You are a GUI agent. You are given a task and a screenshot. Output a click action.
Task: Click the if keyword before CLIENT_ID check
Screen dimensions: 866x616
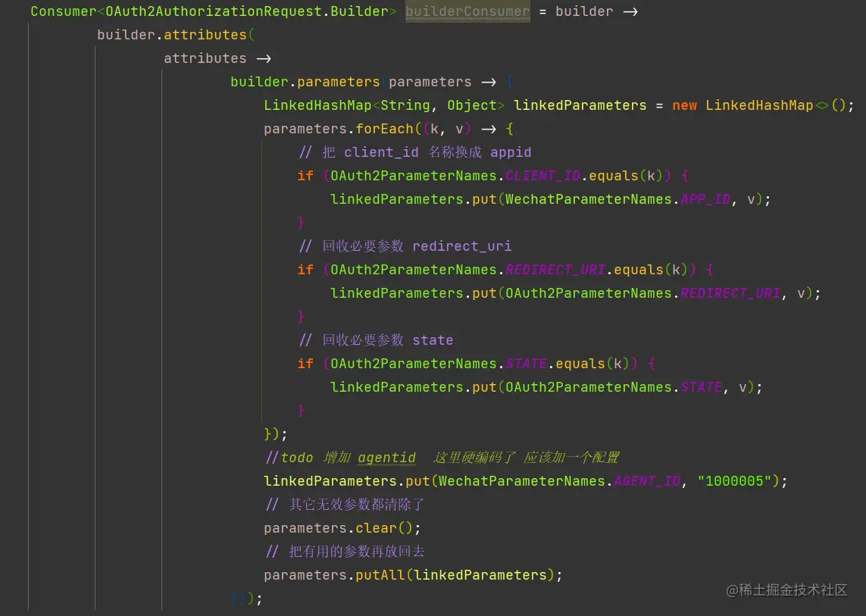[305, 176]
